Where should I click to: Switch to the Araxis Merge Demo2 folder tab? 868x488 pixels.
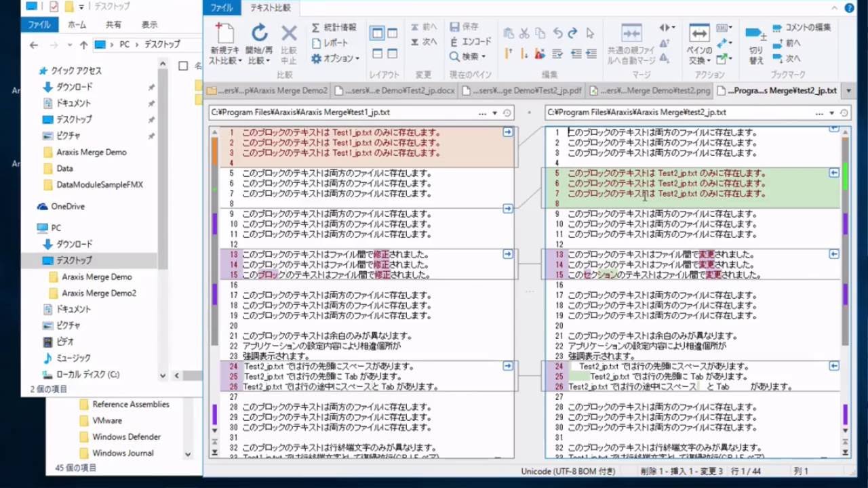click(267, 90)
